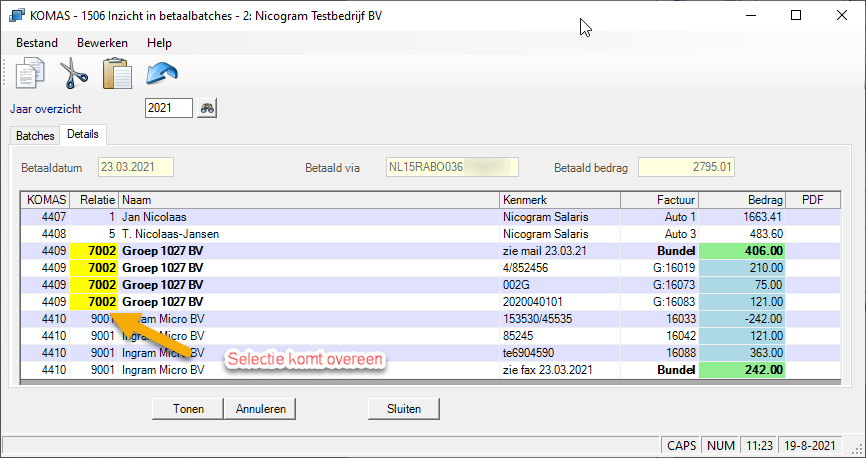The width and height of the screenshot is (866, 458).
Task: Click factuur G:16083 cell
Action: (x=659, y=302)
